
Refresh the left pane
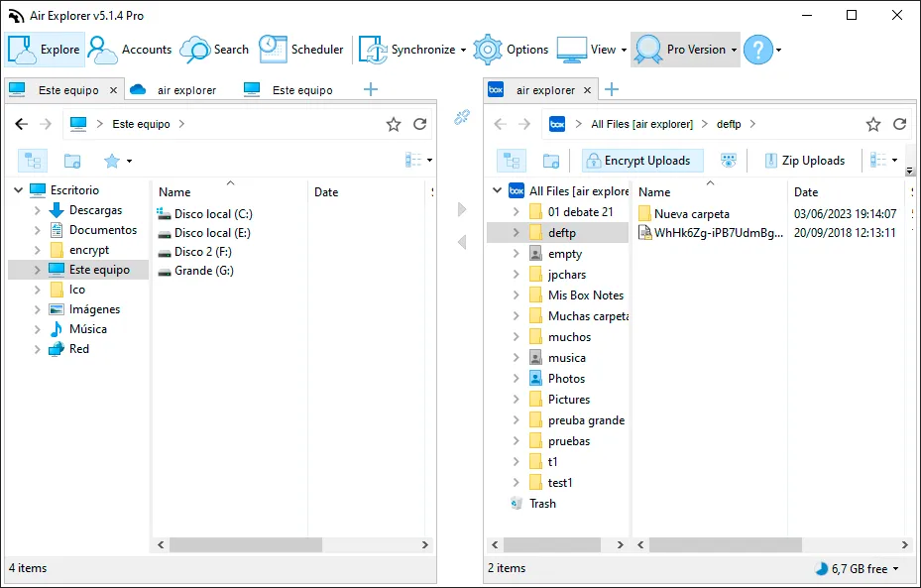click(x=420, y=124)
